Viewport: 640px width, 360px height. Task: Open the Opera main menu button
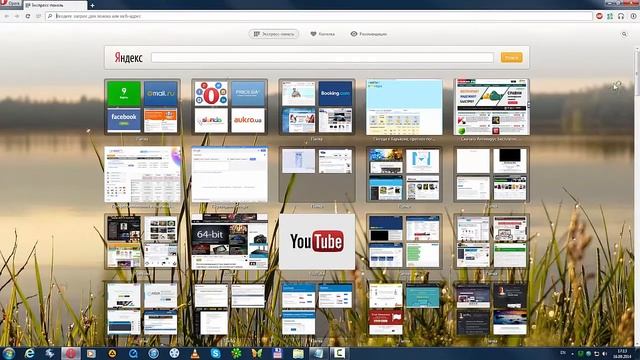pos(11,4)
